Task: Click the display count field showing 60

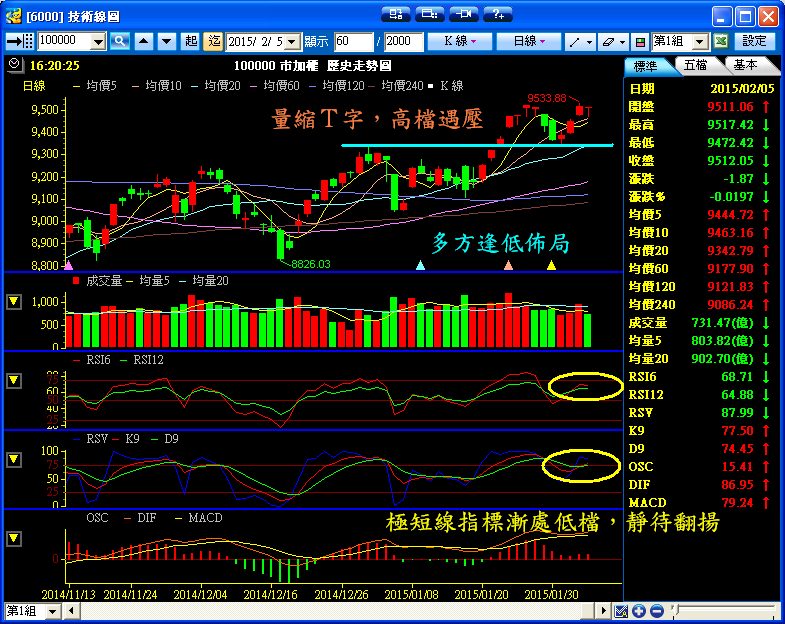Action: coord(353,41)
